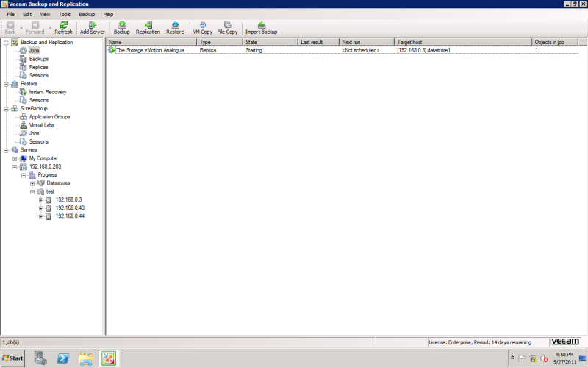The image size is (588, 368).
Task: Open the View menu
Action: pyautogui.click(x=45, y=14)
